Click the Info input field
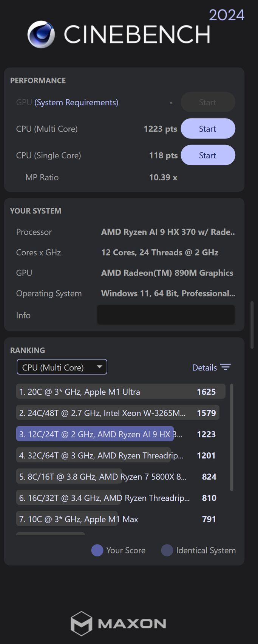This screenshot has width=258, height=644. (x=166, y=314)
